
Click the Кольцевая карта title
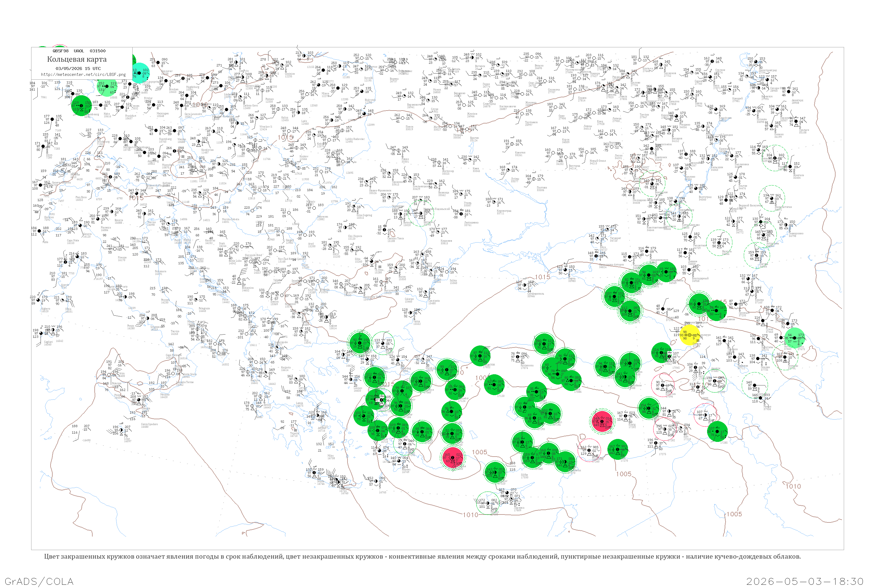pyautogui.click(x=77, y=59)
